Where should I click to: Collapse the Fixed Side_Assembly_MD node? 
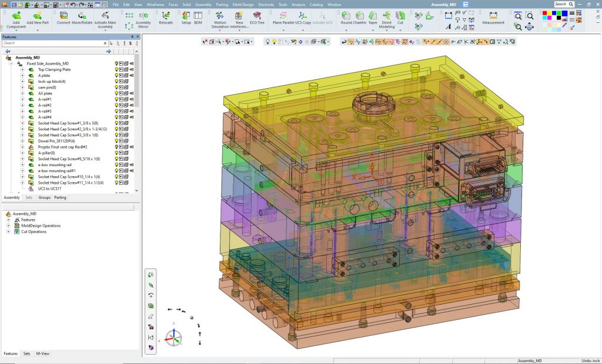11,63
